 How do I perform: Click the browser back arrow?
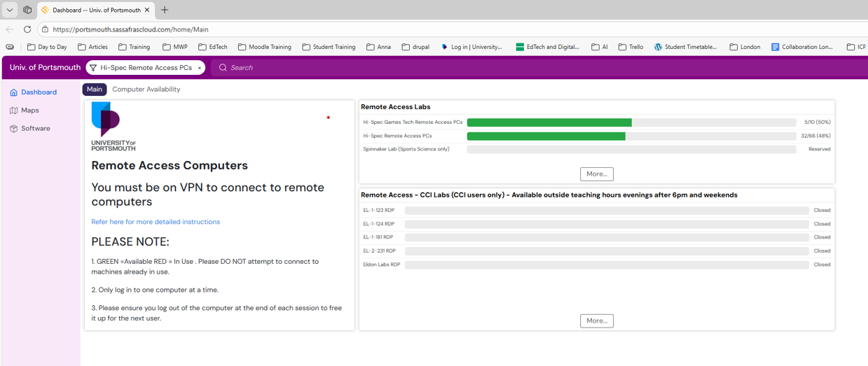pyautogui.click(x=10, y=29)
